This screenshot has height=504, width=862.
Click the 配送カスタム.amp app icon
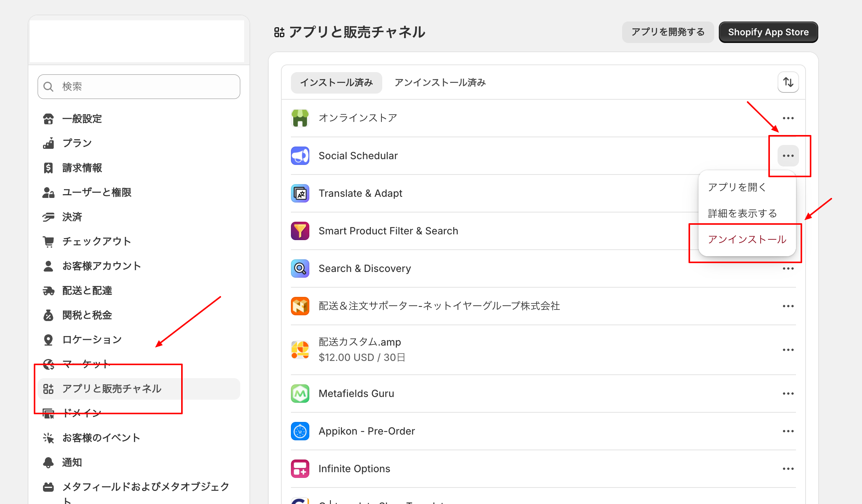[300, 350]
